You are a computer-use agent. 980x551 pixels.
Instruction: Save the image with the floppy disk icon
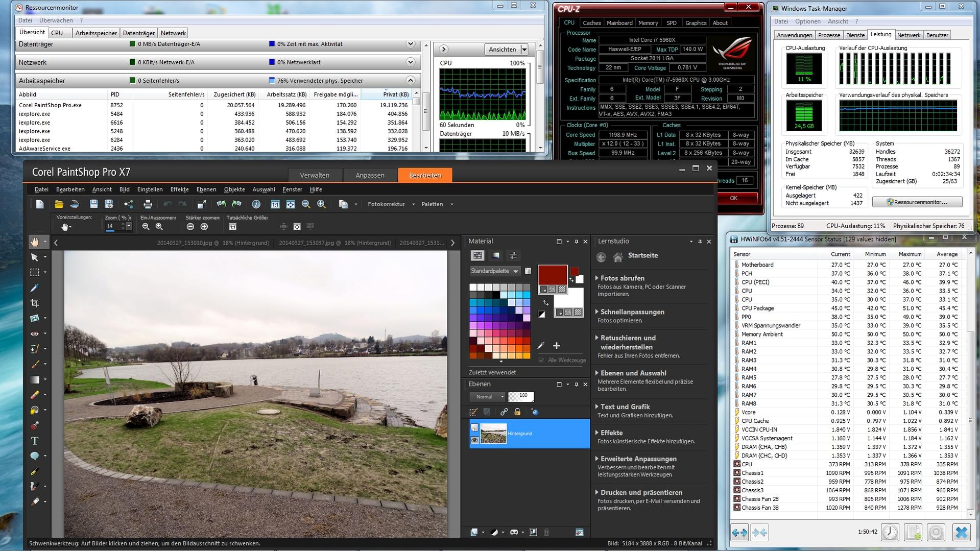tap(93, 204)
